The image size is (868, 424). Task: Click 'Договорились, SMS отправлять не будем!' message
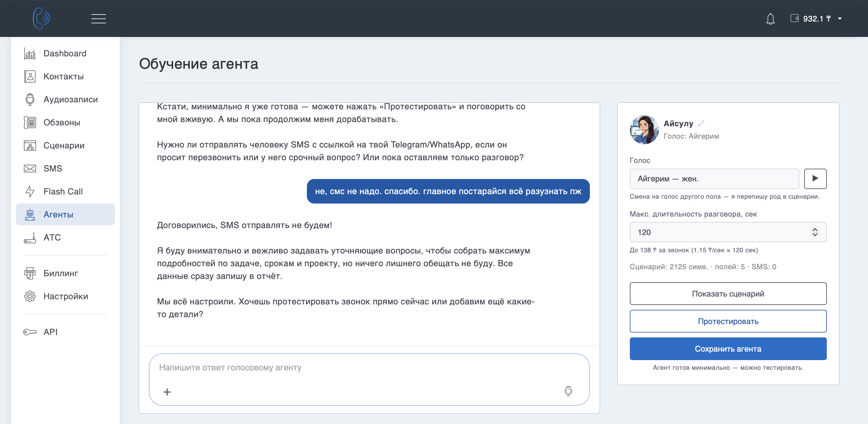[x=245, y=225]
